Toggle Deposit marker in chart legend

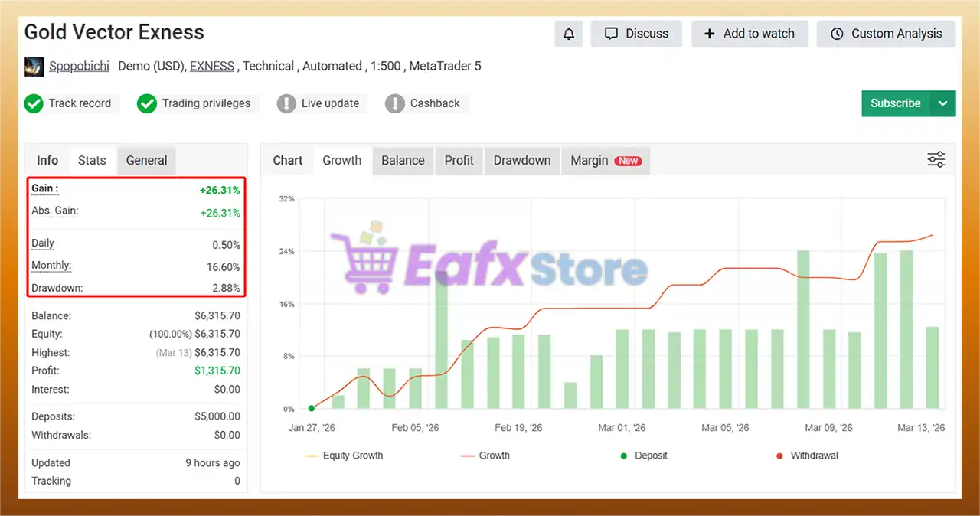coord(643,456)
